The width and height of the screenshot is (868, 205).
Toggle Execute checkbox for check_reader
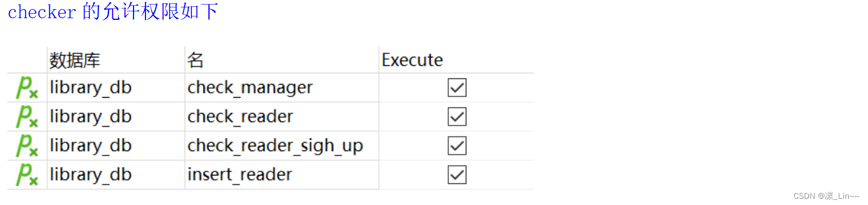(x=457, y=117)
